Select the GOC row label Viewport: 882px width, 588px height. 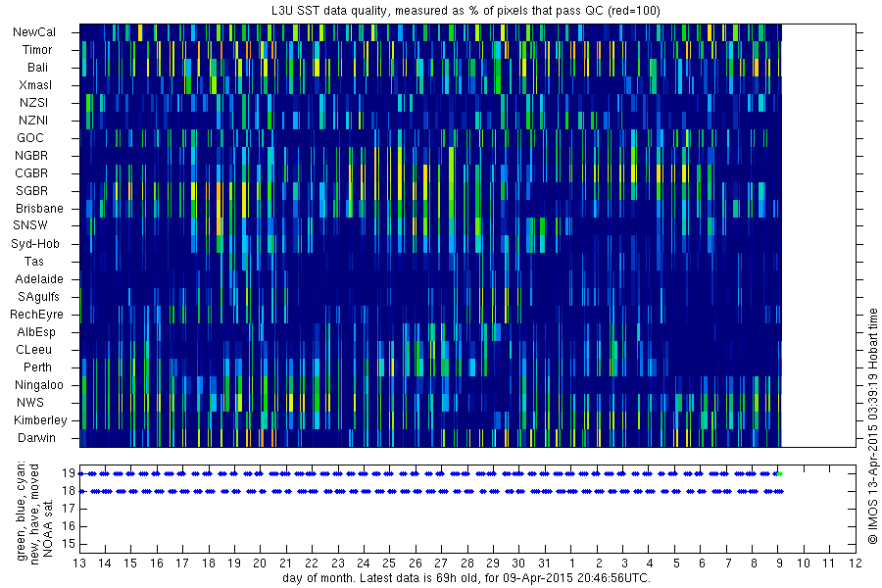(30, 138)
